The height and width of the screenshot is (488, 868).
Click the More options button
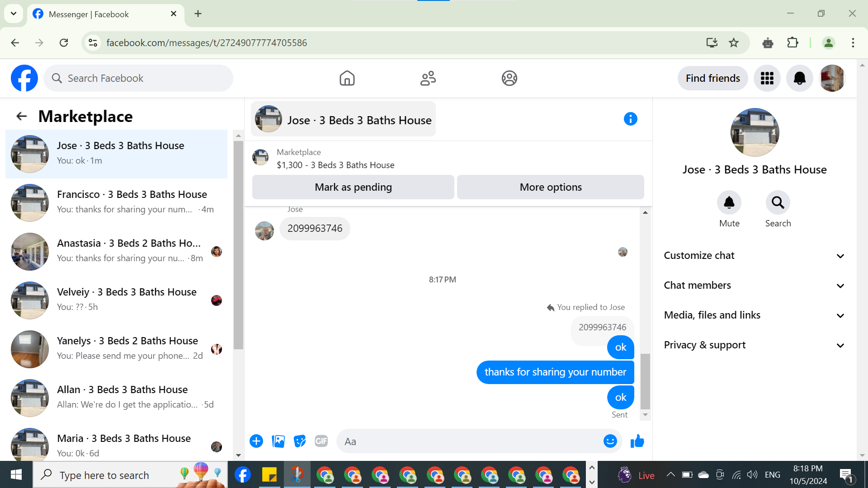550,187
